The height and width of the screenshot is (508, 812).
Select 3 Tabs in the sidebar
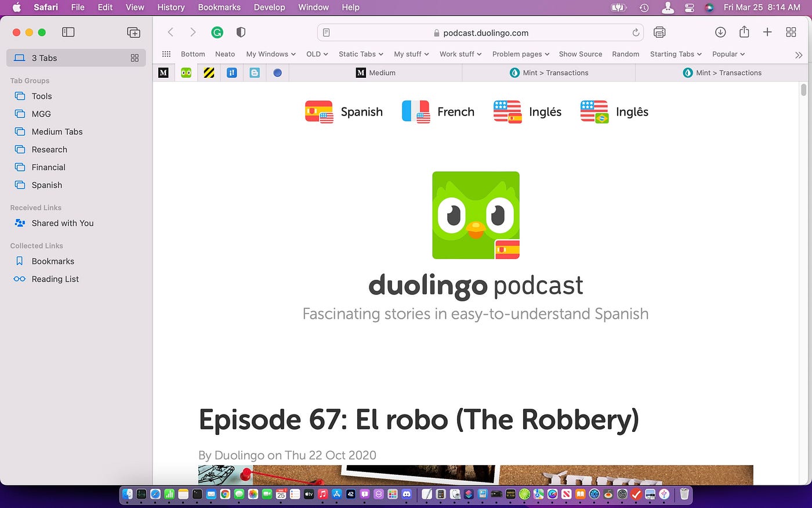pos(76,58)
